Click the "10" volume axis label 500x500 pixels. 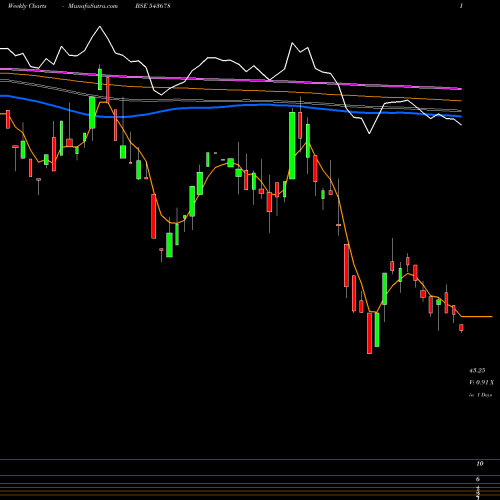[x=480, y=464]
